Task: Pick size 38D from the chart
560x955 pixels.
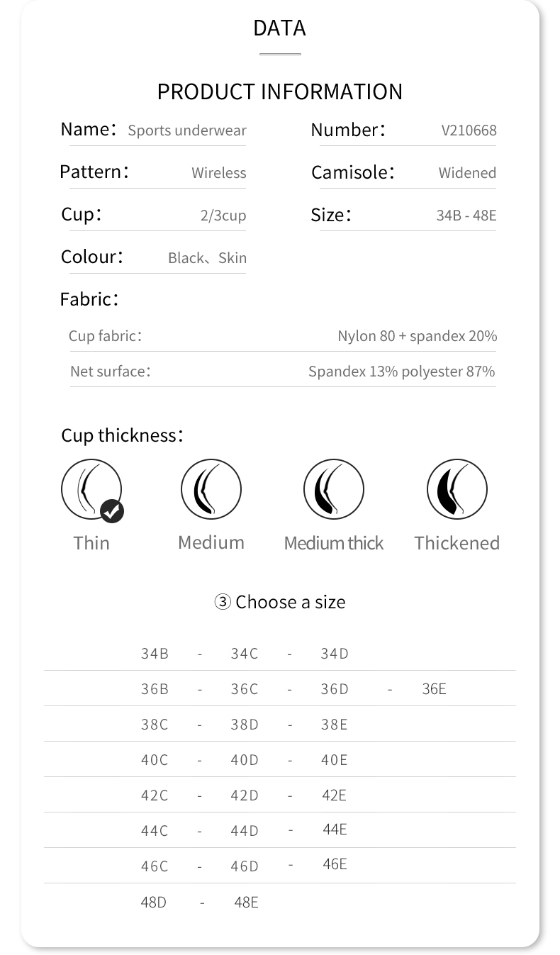Action: 245,725
